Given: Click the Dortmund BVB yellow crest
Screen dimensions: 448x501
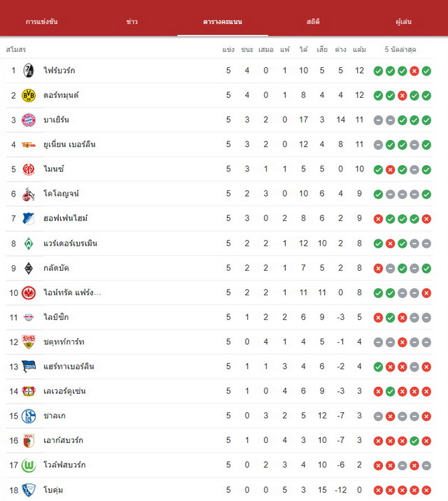Looking at the screenshot, I should point(29,95).
